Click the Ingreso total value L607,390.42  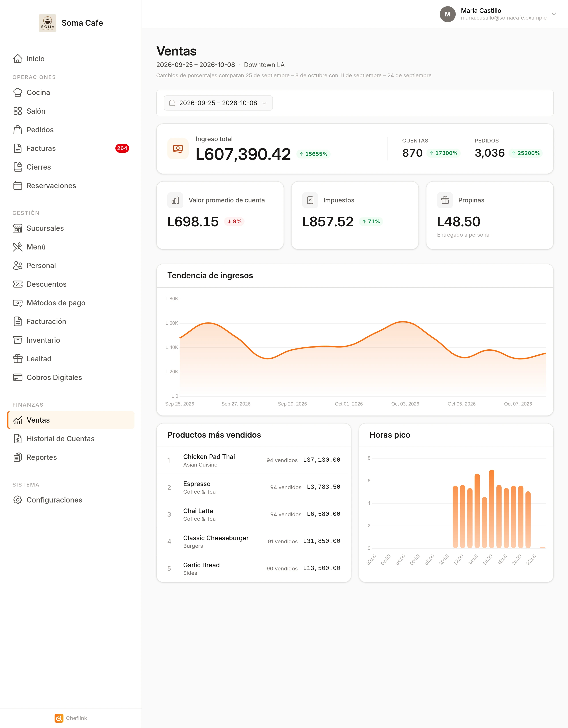tap(243, 154)
